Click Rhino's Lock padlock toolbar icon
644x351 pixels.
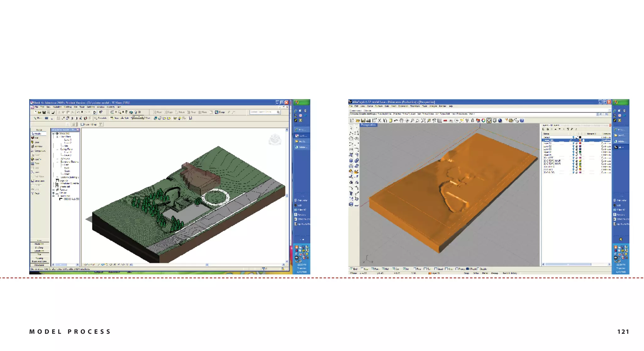(473, 120)
